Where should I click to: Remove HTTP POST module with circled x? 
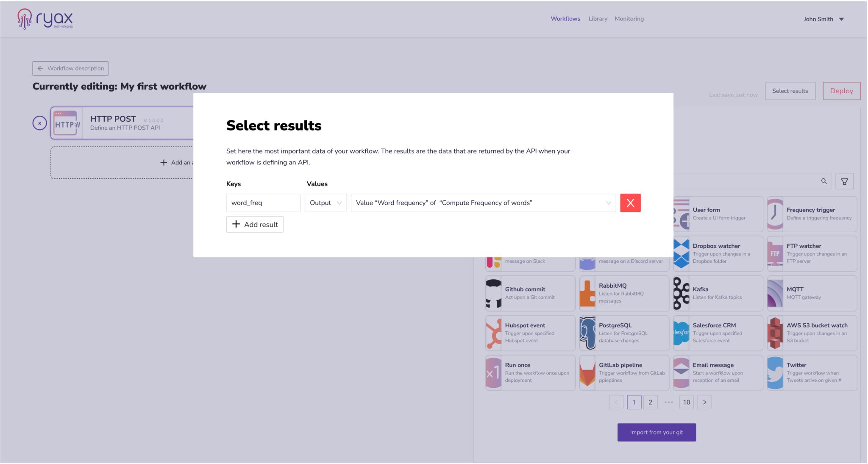(39, 123)
